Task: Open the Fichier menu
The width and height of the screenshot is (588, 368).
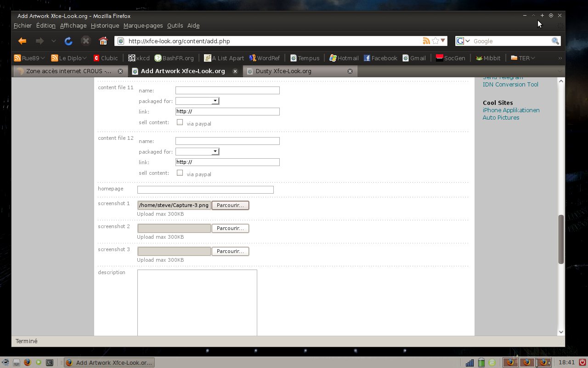Action: tap(23, 26)
